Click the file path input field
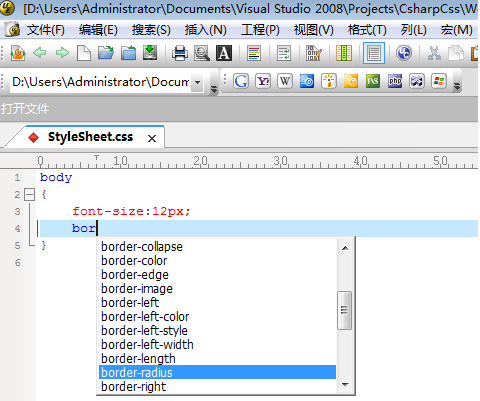 (100, 82)
